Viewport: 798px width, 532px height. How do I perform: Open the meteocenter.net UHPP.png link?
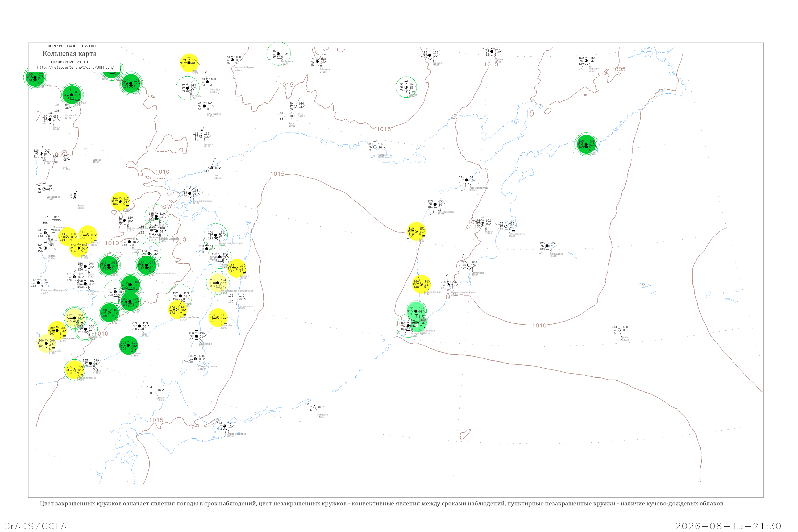coord(75,68)
